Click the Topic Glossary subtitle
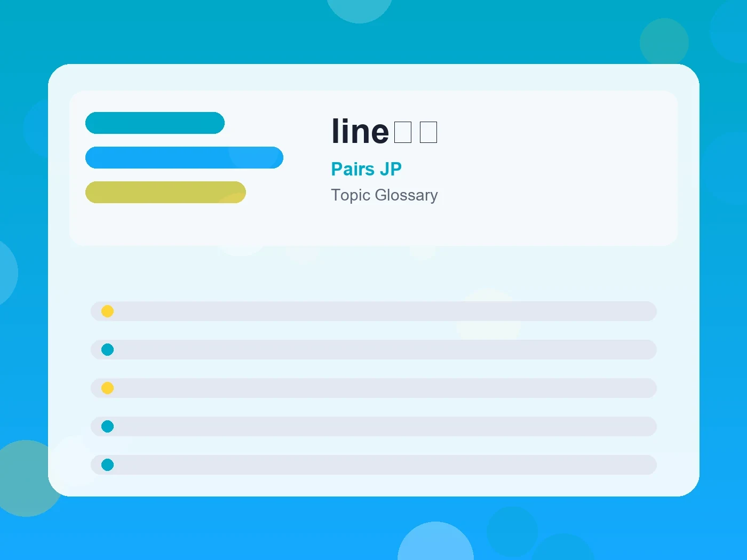Screen dimensions: 747x560 [x=384, y=195]
